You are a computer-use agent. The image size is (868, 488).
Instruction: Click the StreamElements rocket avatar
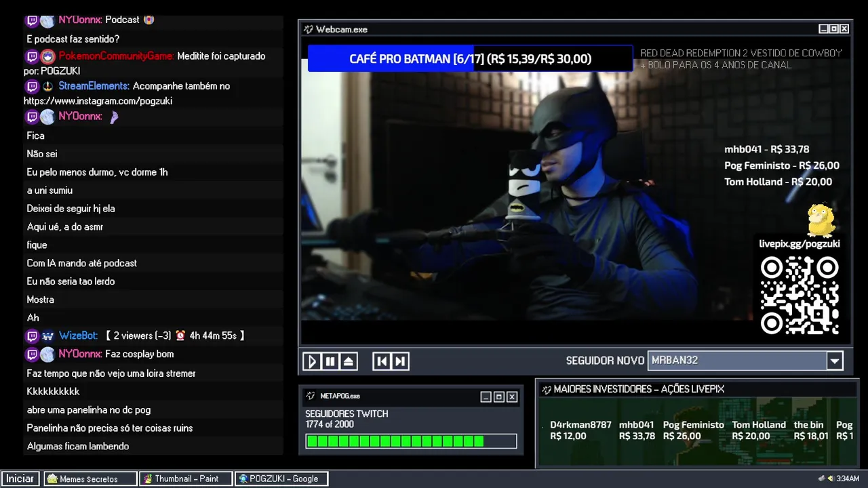coord(47,86)
